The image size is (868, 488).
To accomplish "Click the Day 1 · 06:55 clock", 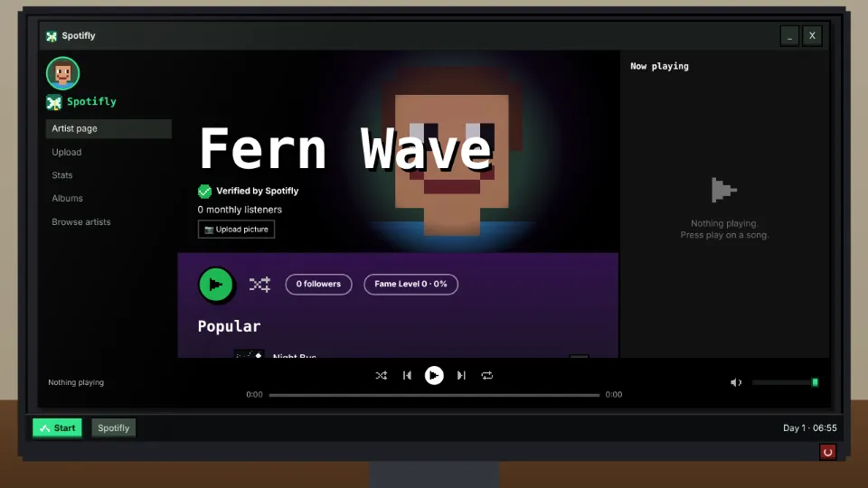I will tap(810, 428).
